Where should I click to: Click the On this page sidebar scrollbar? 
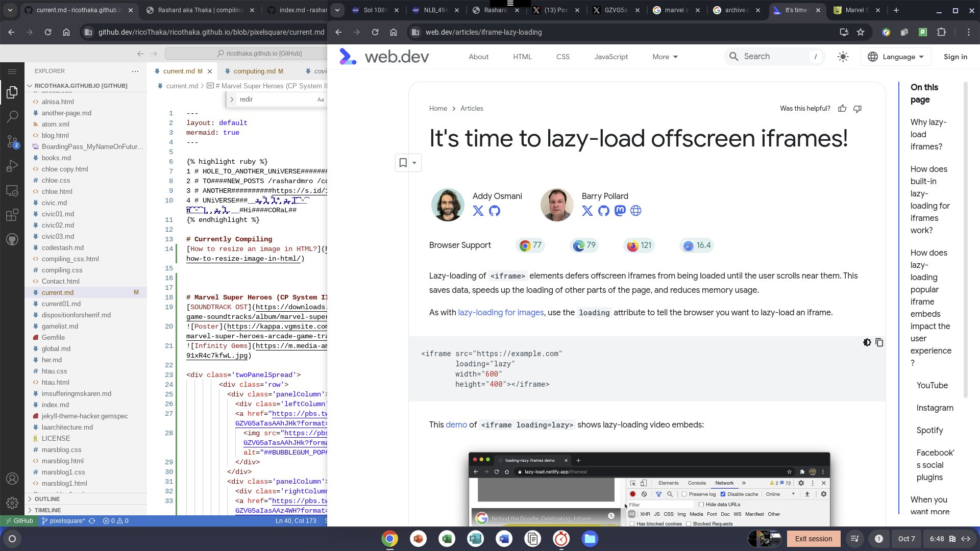[x=965, y=240]
